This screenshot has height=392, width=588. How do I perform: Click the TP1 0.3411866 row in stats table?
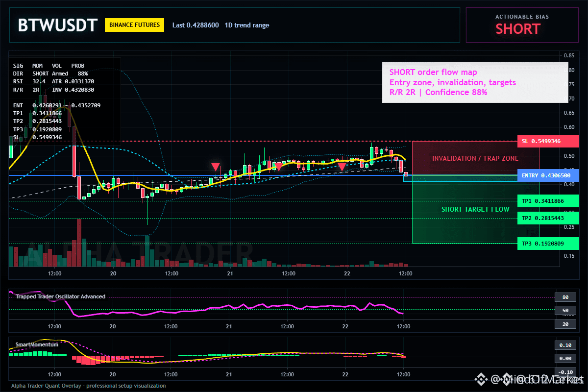[37, 113]
